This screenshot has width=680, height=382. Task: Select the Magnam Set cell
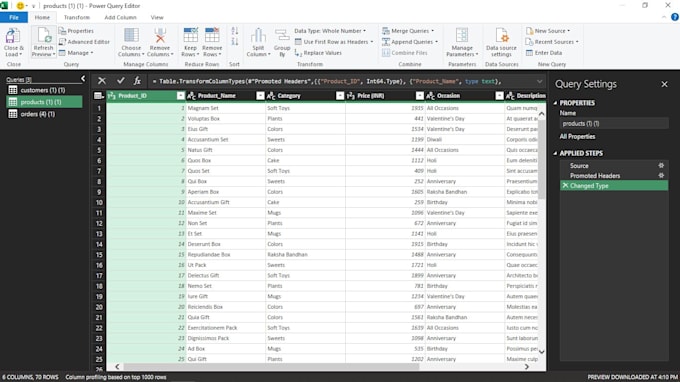[226, 108]
